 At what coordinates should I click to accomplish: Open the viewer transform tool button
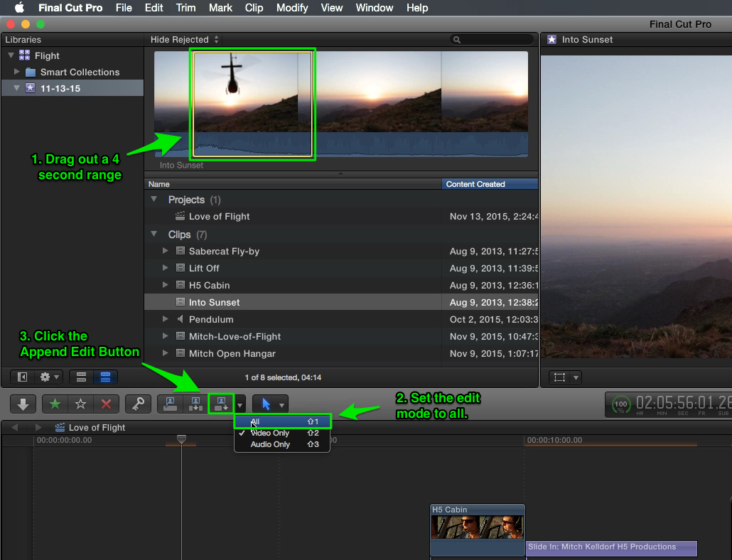point(559,377)
